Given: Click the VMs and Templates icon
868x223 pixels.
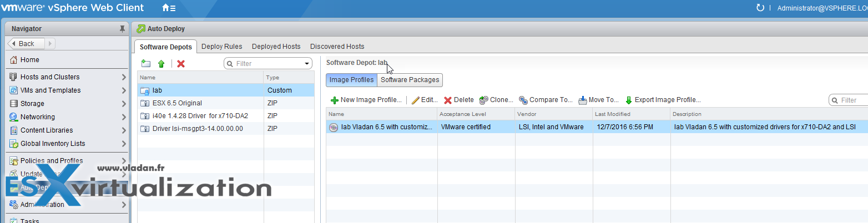Looking at the screenshot, I should [x=14, y=90].
